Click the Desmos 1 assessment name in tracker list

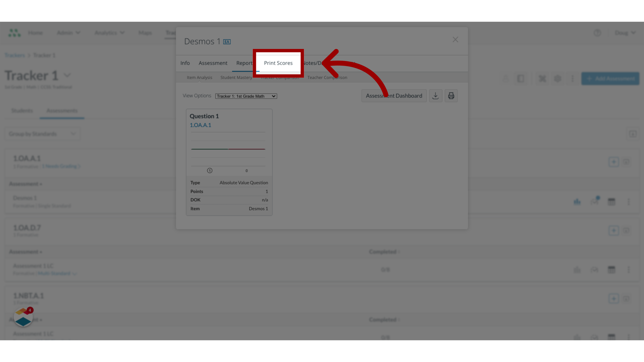25,198
